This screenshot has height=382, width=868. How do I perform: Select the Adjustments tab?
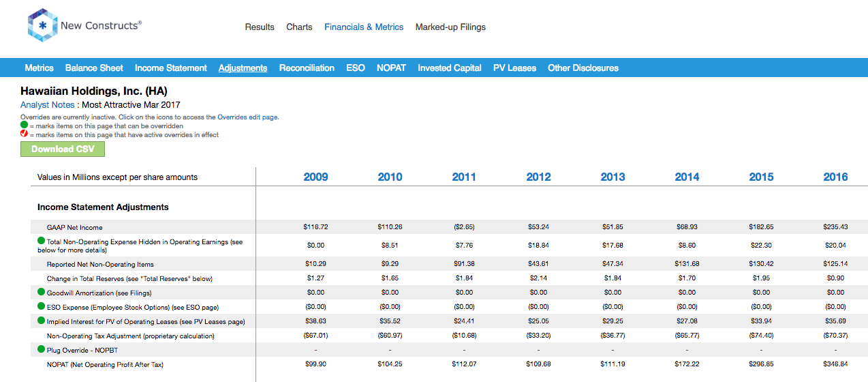click(x=243, y=68)
